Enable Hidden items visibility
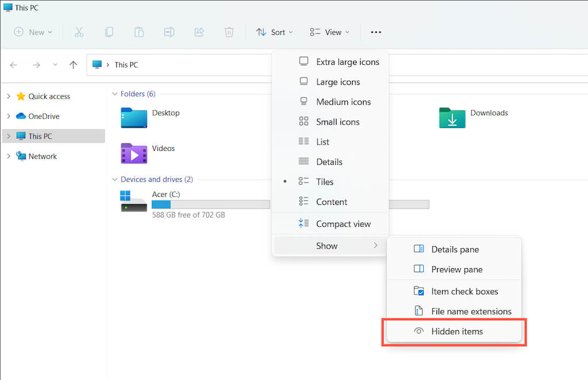The height and width of the screenshot is (380, 588). [x=457, y=332]
